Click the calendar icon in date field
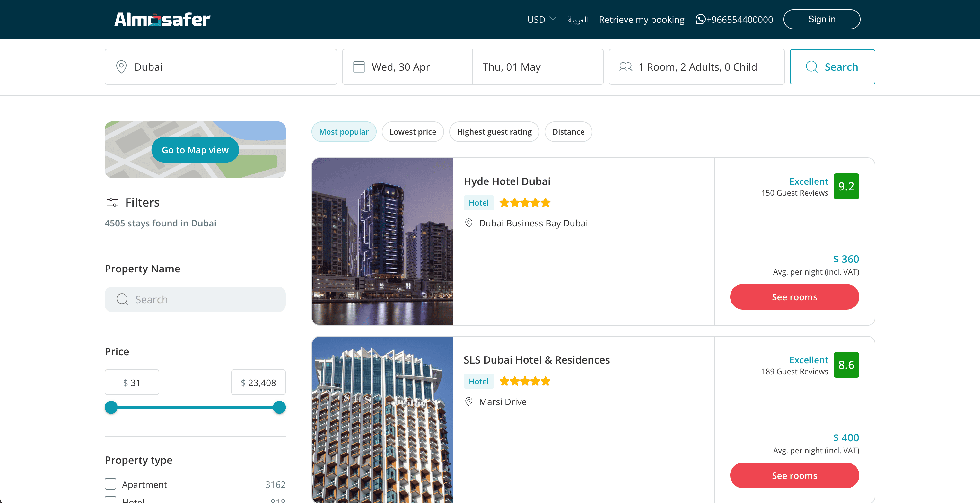This screenshot has height=503, width=980. 359,66
